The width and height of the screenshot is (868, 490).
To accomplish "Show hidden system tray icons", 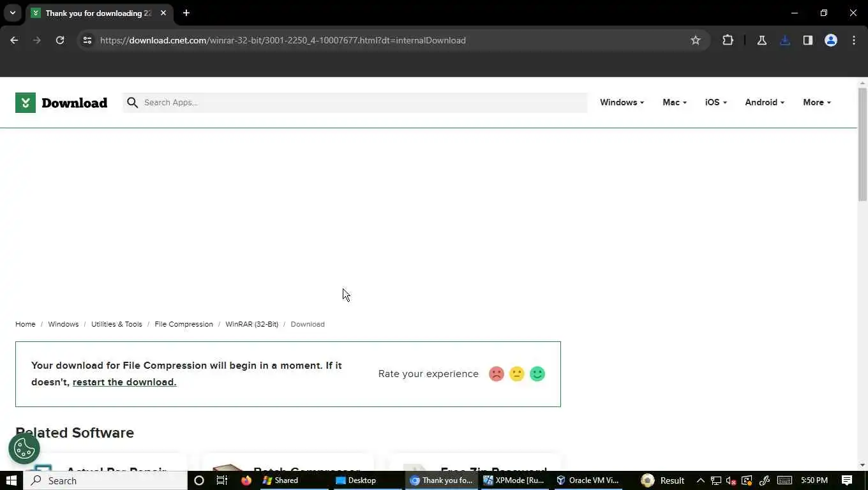I will tap(700, 480).
